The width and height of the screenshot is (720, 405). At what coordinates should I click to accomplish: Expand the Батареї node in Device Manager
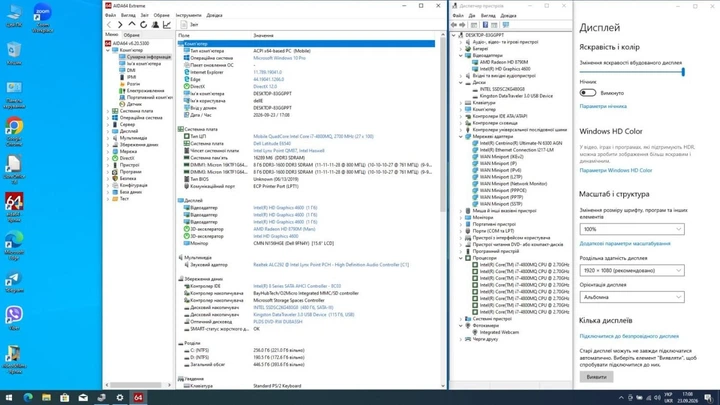[x=461, y=49]
